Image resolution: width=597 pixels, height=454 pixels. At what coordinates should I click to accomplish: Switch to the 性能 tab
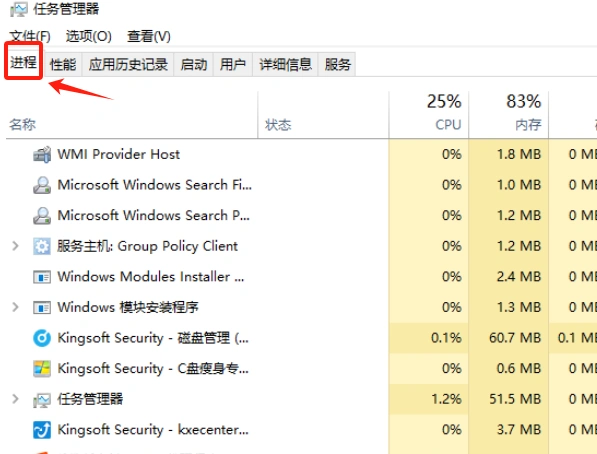(63, 64)
